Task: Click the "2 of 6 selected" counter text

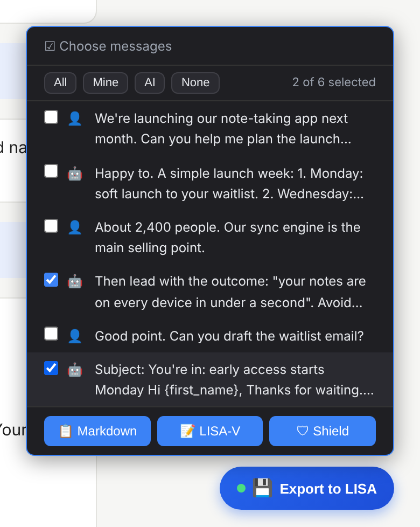Action: pos(334,82)
